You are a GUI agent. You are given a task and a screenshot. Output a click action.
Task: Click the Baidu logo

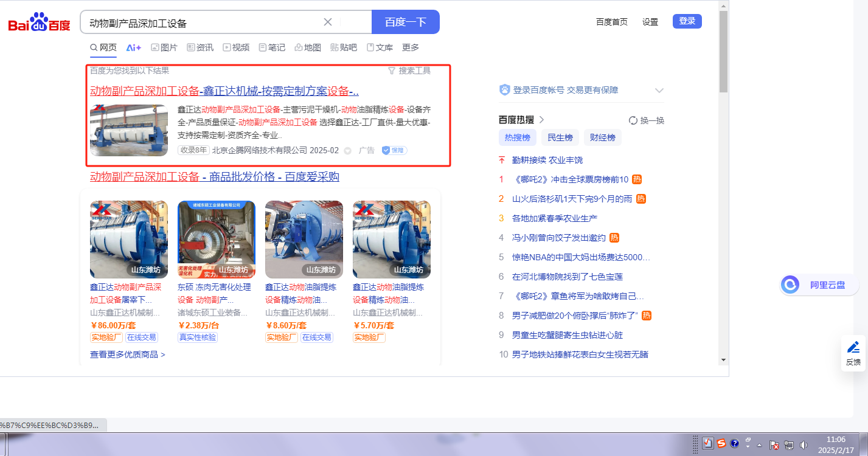39,22
